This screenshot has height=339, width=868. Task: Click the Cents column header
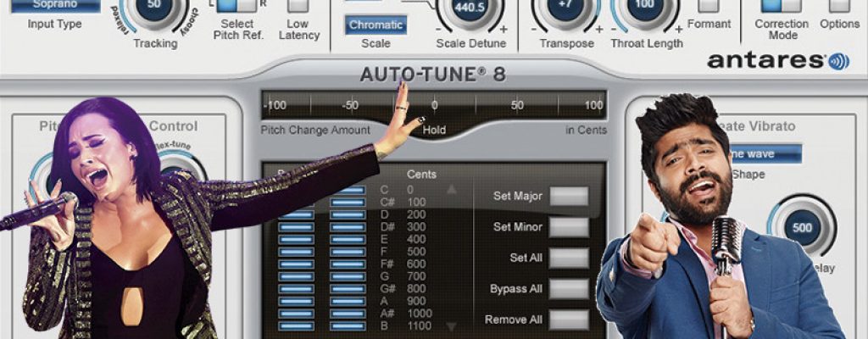[x=421, y=174]
